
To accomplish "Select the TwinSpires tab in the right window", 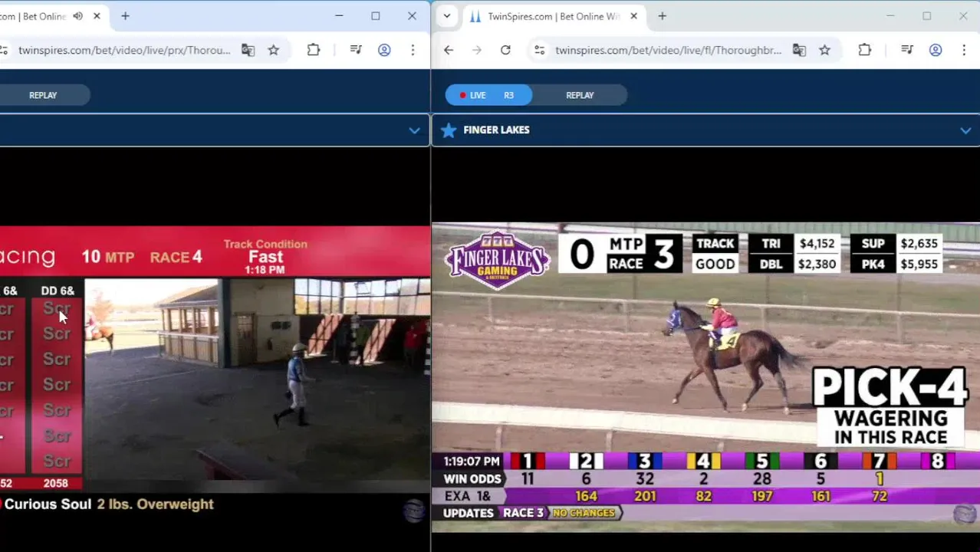I will (554, 16).
